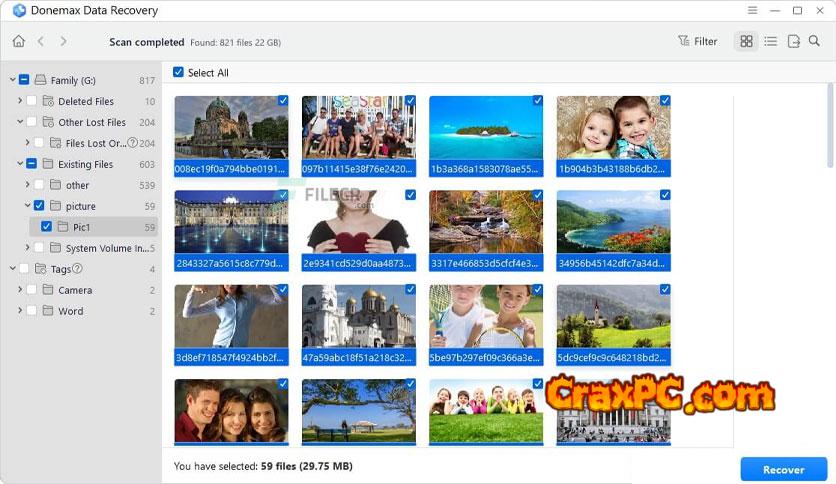
Task: Toggle the Existing Files checkbox
Action: click(x=31, y=164)
